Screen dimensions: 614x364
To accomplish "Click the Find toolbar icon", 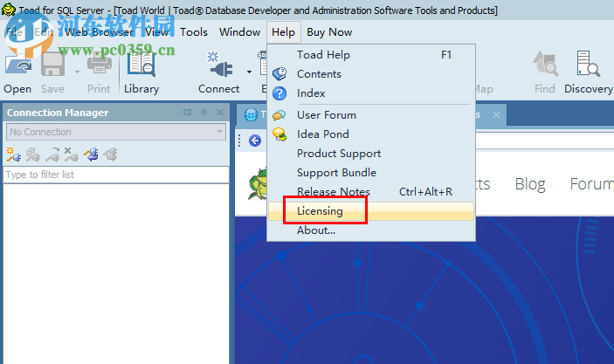I will point(545,64).
